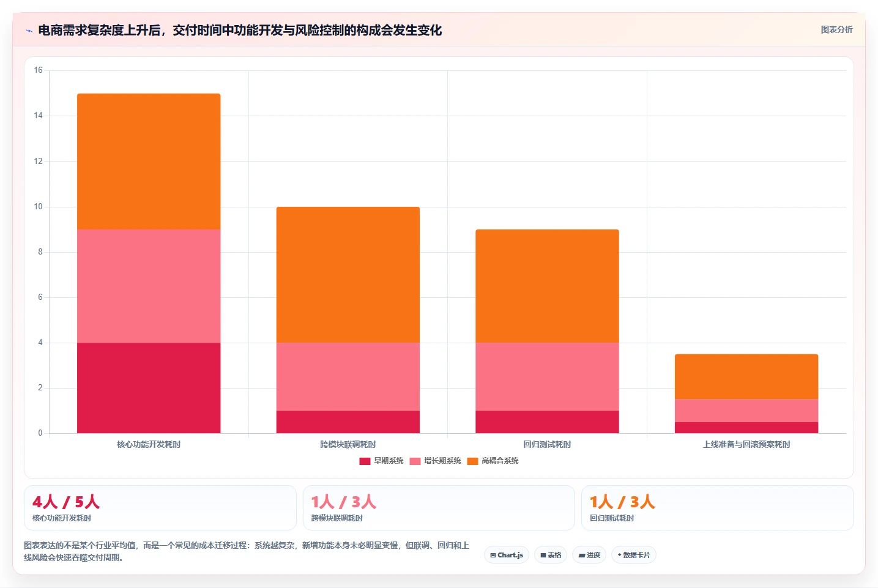Image resolution: width=878 pixels, height=588 pixels.
Task: Click the 回归测试耗时 x-axis label
Action: 547,444
